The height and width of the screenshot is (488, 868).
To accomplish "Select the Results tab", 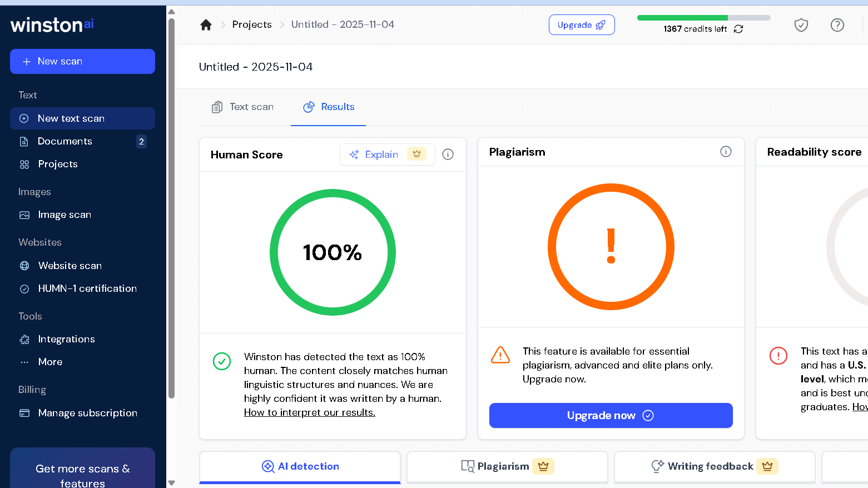I will point(329,107).
